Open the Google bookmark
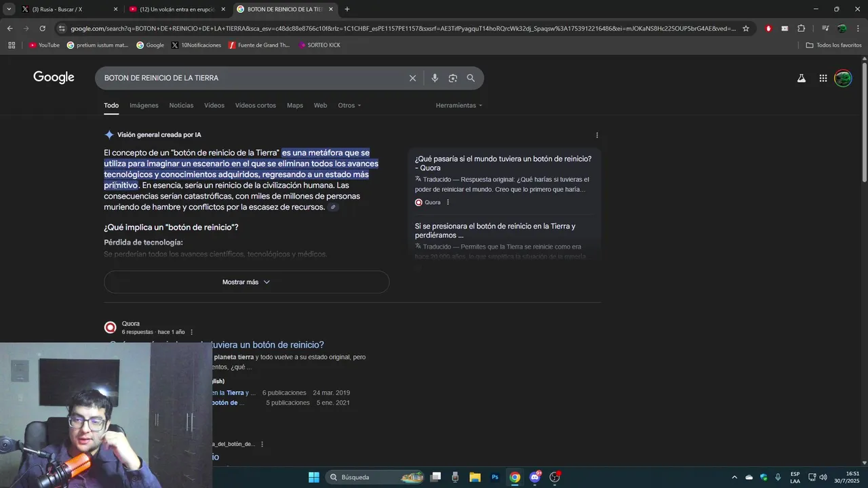Viewport: 868px width, 488px height. click(151, 45)
